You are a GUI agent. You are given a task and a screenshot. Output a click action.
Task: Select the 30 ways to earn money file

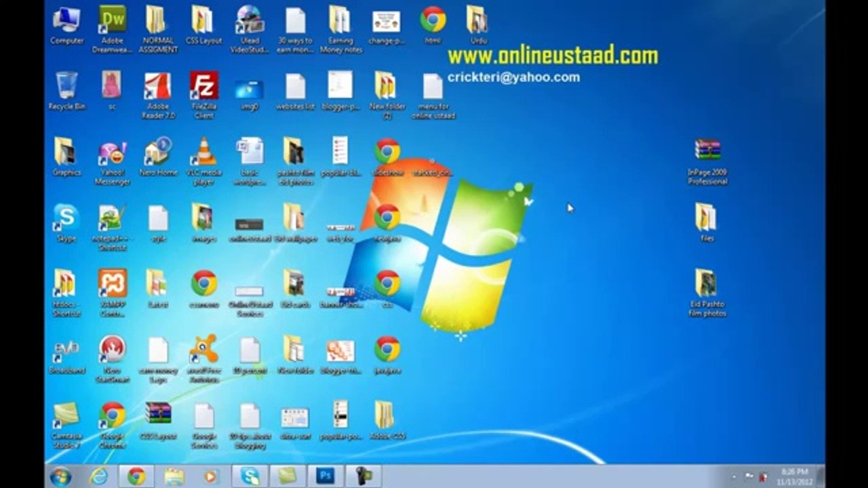coord(295,29)
